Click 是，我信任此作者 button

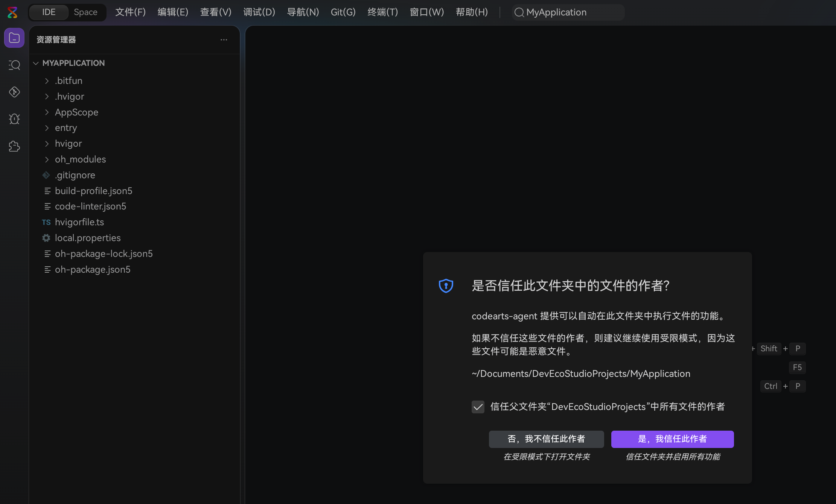(673, 439)
